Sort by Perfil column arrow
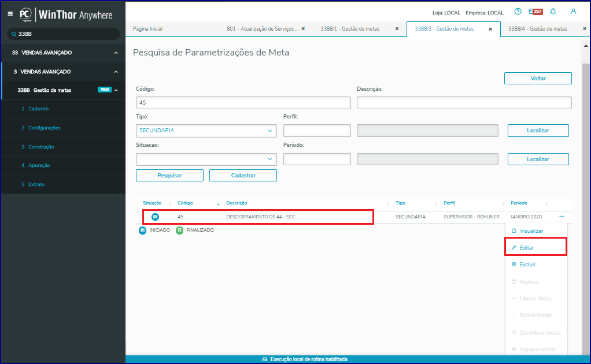 click(503, 203)
